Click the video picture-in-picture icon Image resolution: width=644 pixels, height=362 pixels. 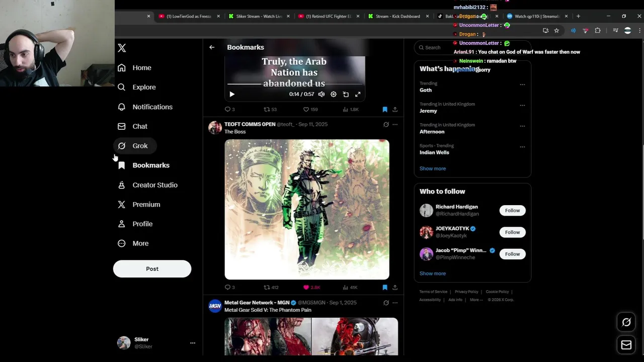346,94
